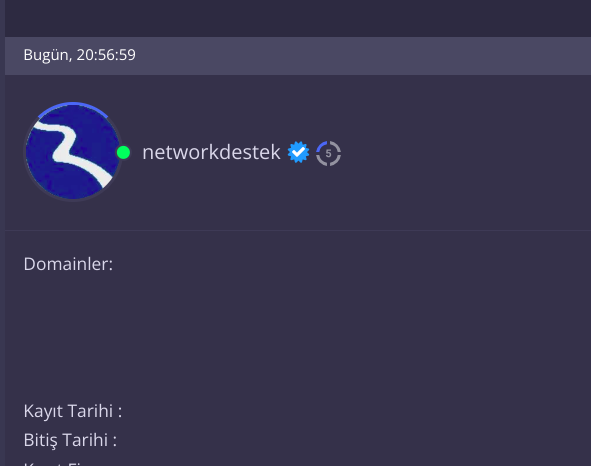Select the Domainler: label text

point(68,264)
